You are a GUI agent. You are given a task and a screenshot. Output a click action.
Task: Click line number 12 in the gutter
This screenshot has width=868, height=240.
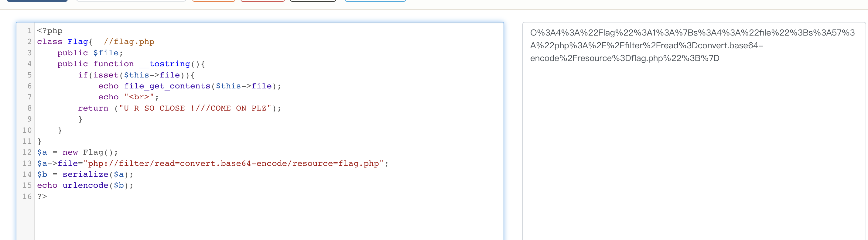[27, 153]
